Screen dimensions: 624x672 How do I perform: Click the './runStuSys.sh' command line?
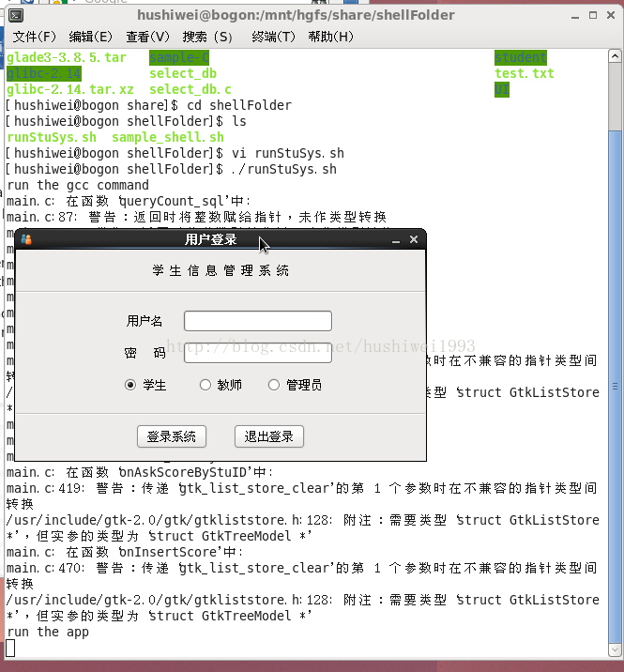pos(172,169)
